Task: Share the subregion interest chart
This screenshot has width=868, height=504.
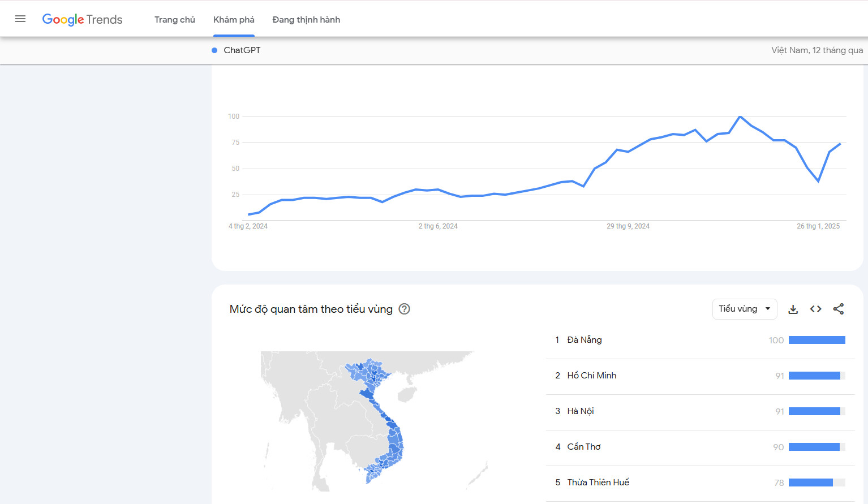Action: [x=838, y=309]
